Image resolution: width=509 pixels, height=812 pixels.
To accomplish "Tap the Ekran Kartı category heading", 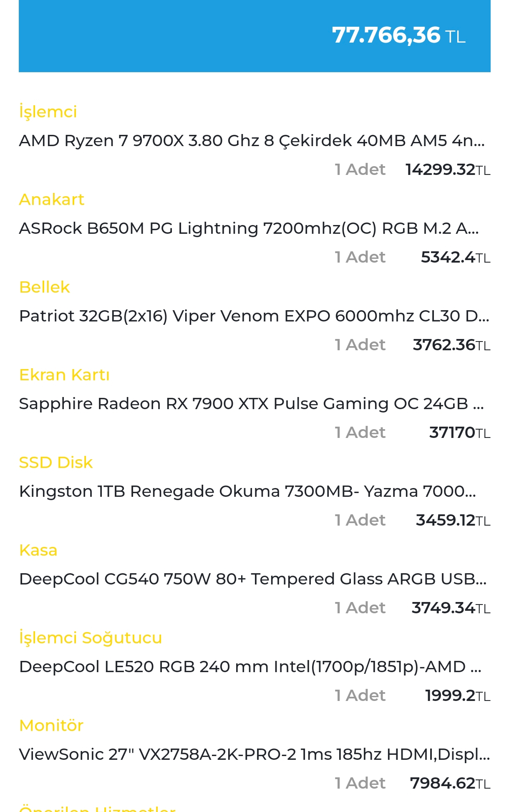I will (64, 375).
